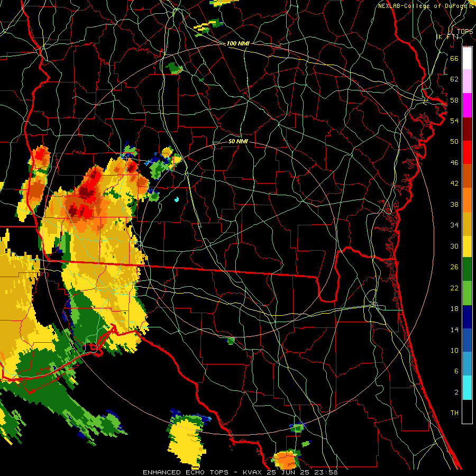Click the "K FT" units label
The height and width of the screenshot is (476, 476).
click(447, 36)
